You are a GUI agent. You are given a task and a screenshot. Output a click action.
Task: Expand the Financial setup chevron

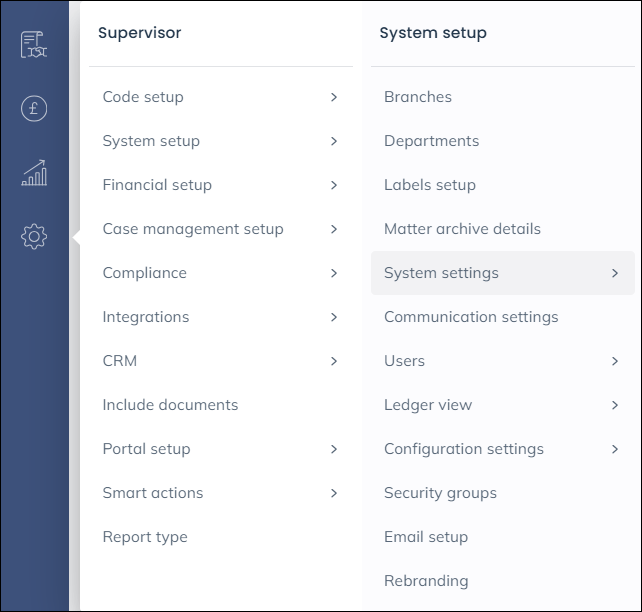coord(334,185)
